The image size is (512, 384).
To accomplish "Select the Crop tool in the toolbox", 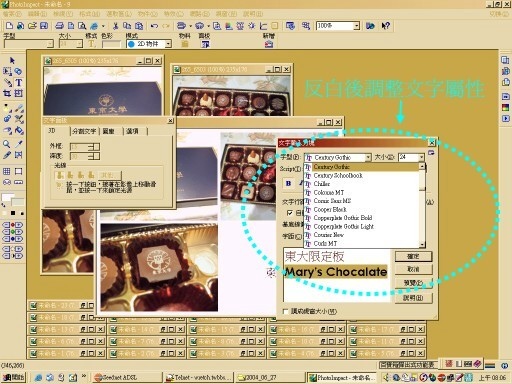I will (7, 93).
